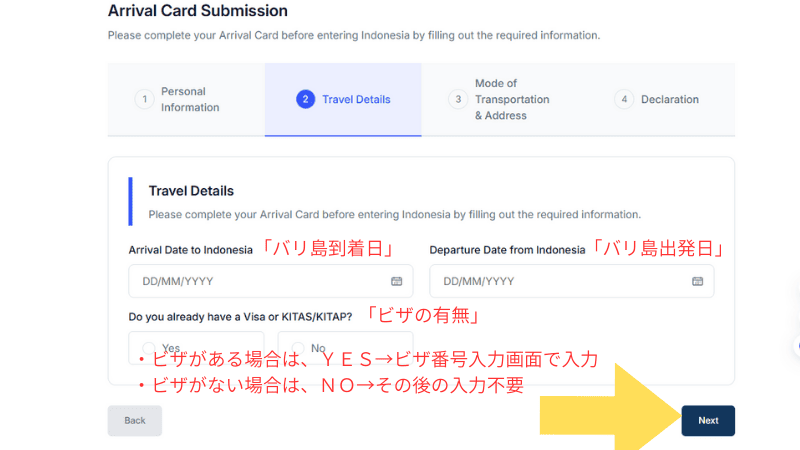Click the step 2 blue circle icon
800x450 pixels.
305,99
